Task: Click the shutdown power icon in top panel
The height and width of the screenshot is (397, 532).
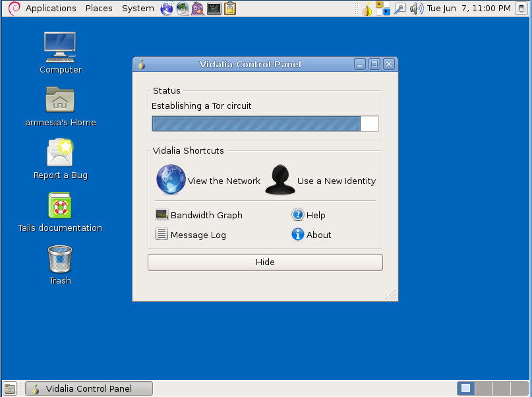Action: 521,9
